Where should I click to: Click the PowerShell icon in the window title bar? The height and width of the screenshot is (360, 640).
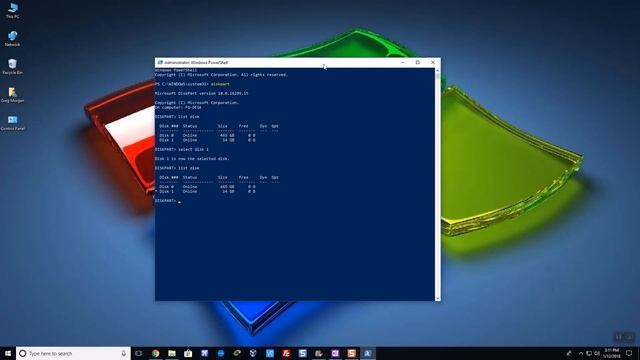160,62
